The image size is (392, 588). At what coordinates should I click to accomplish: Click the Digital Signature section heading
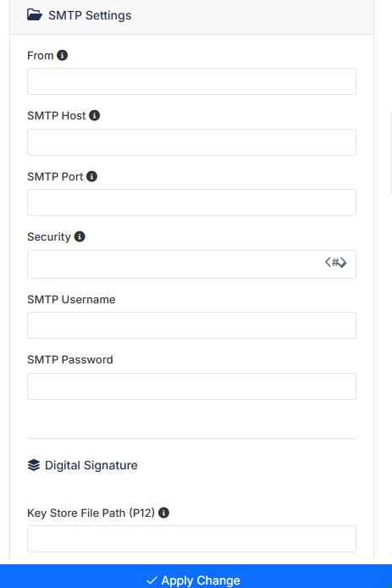click(x=91, y=465)
